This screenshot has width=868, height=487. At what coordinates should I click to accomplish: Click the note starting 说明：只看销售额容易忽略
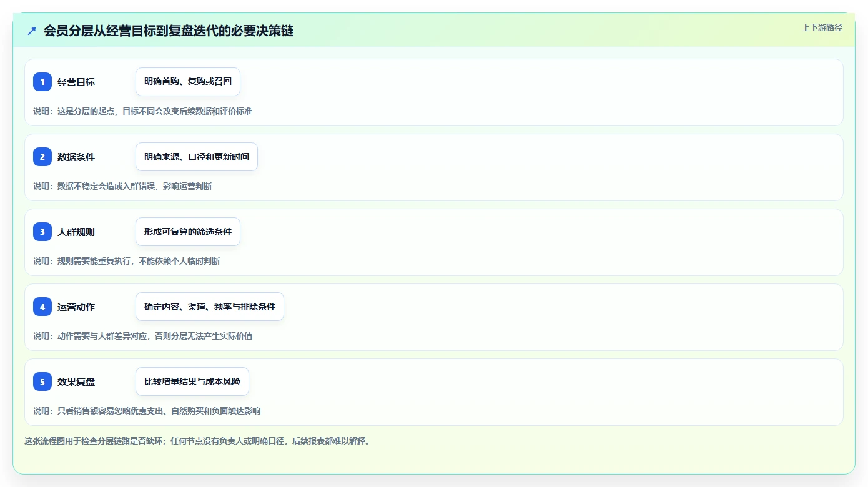(x=147, y=411)
